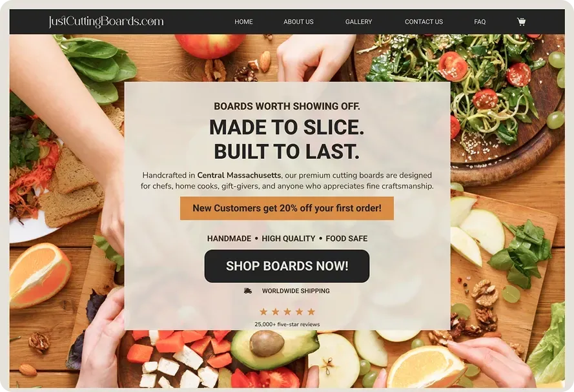Image resolution: width=574 pixels, height=392 pixels.
Task: Click the fifth review star
Action: (311, 312)
